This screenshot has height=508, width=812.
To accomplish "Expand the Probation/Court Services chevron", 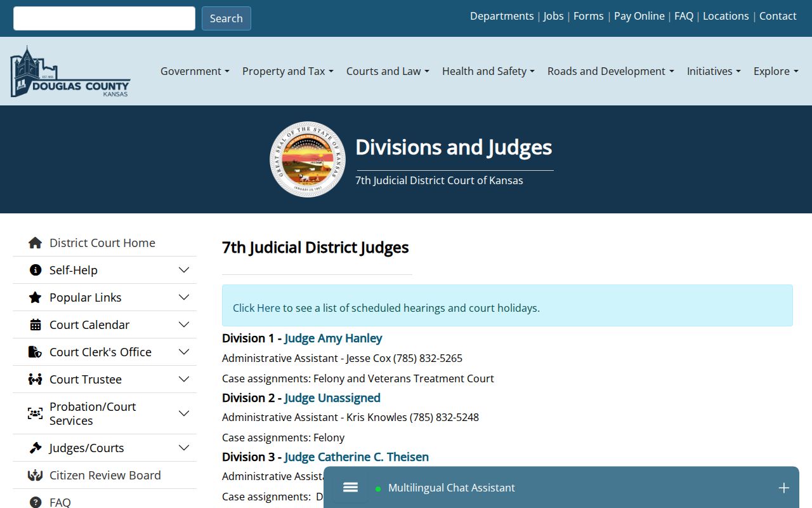I will click(x=184, y=413).
